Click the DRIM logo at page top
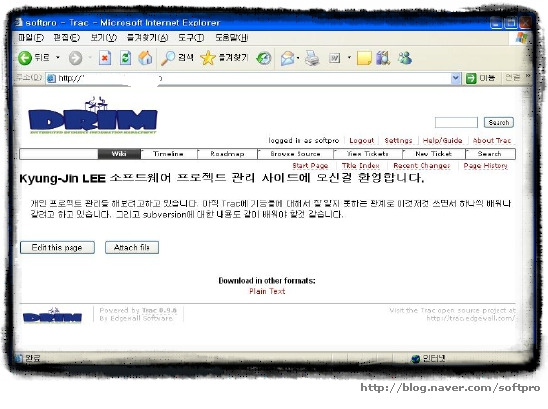This screenshot has width=548, height=409. click(93, 115)
